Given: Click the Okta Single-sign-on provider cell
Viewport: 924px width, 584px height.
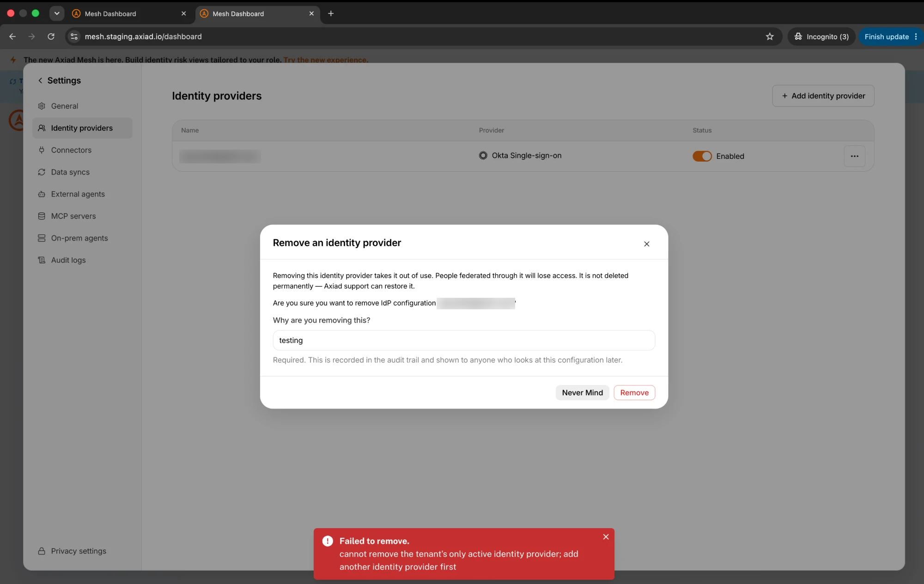Looking at the screenshot, I should [520, 156].
